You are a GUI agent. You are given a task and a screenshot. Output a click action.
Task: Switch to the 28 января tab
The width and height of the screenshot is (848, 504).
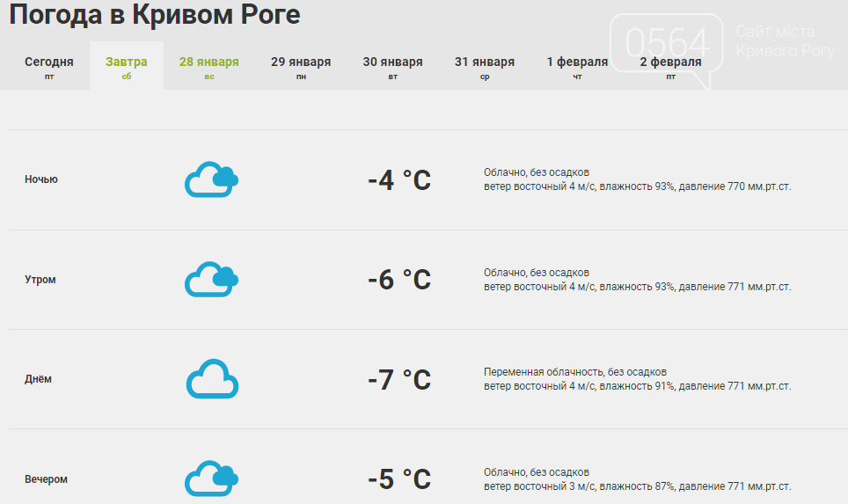tap(208, 67)
